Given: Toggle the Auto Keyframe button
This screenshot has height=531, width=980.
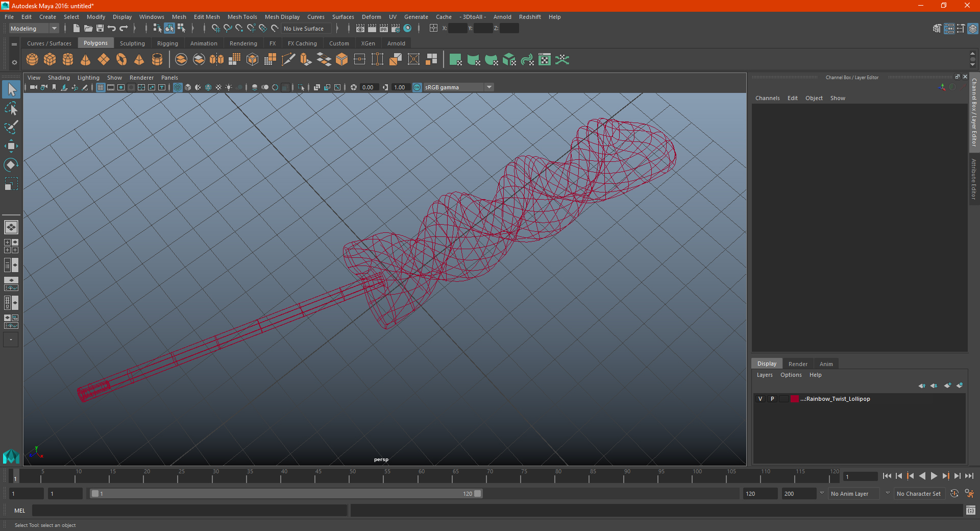Looking at the screenshot, I should (x=954, y=494).
